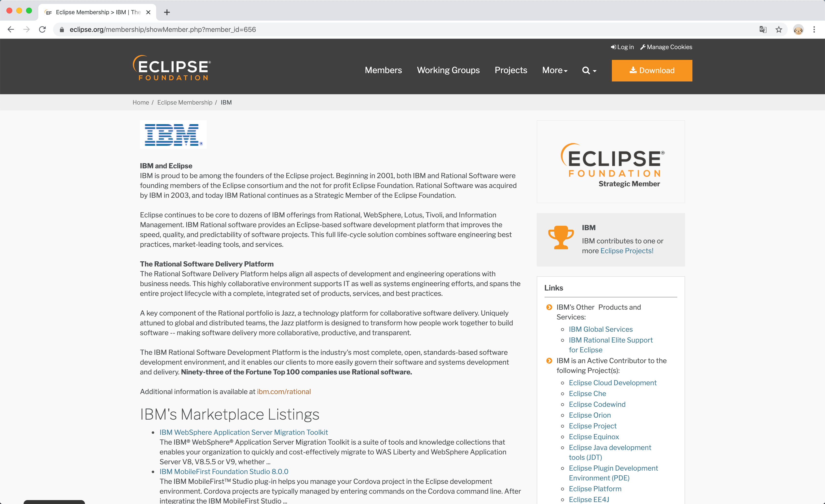
Task: Click the orange bullet beside Active Contributor
Action: (x=549, y=361)
